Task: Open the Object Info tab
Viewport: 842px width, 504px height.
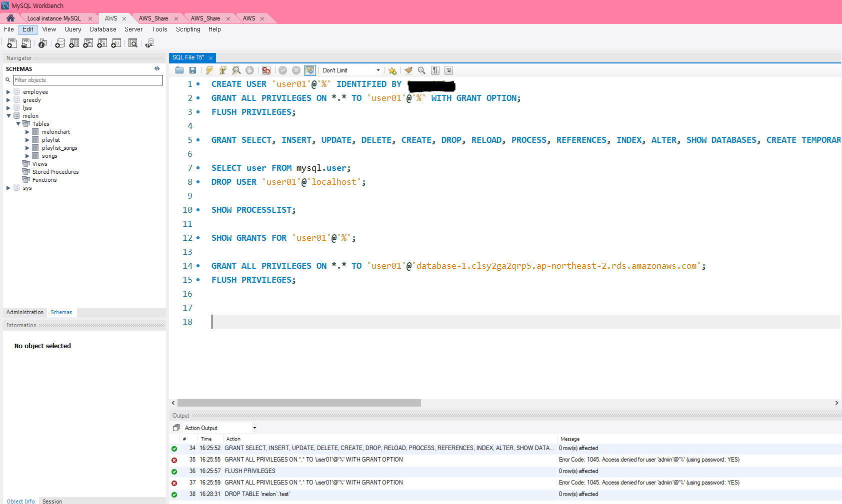Action: click(21, 501)
